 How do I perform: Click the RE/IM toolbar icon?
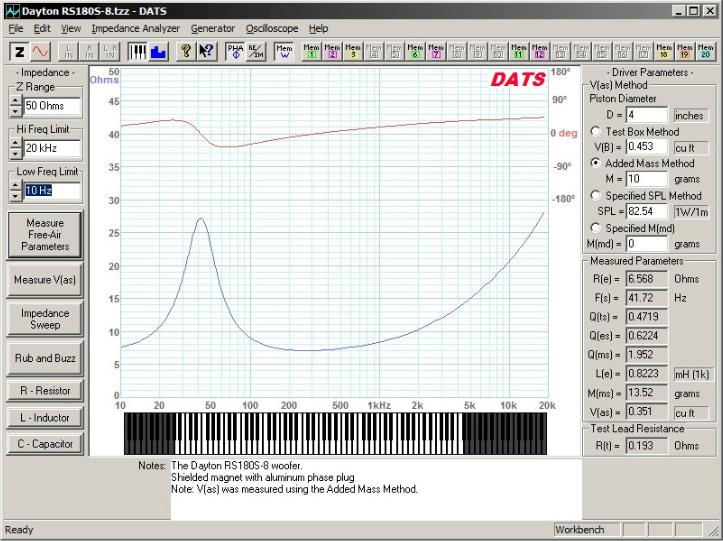[254, 51]
